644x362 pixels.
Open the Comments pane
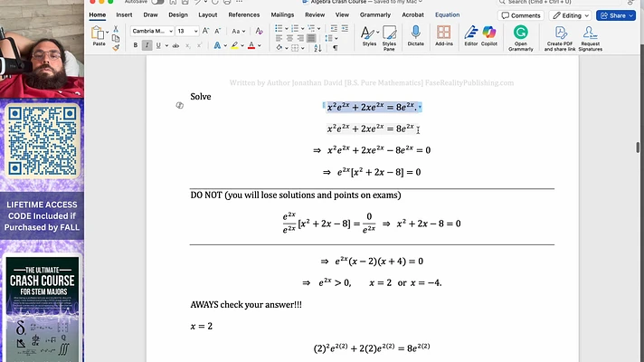point(521,15)
